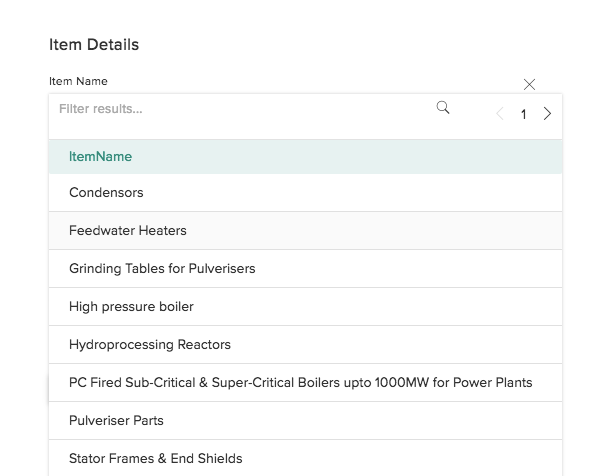Click the Item Name field label

[x=78, y=81]
